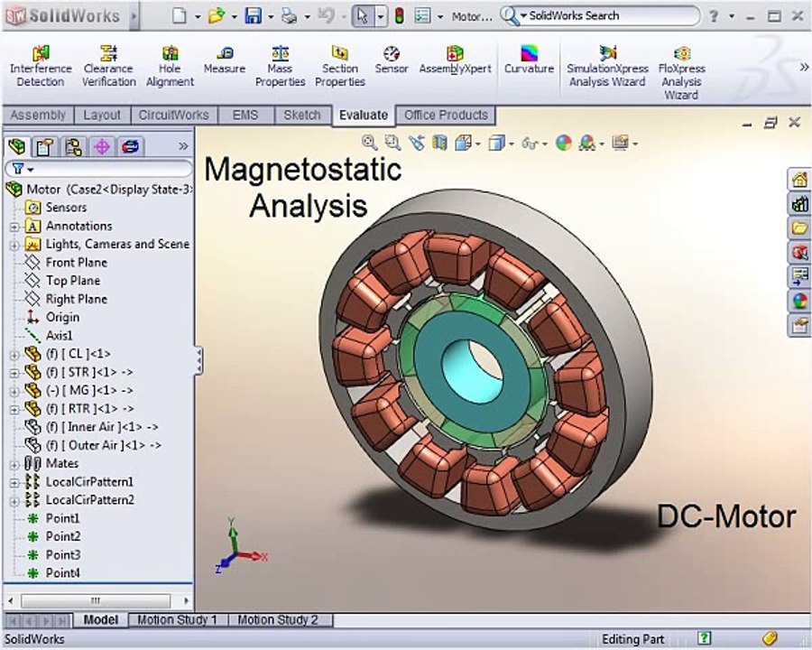Image resolution: width=812 pixels, height=650 pixels.
Task: Click the Undo icon
Action: (x=326, y=16)
